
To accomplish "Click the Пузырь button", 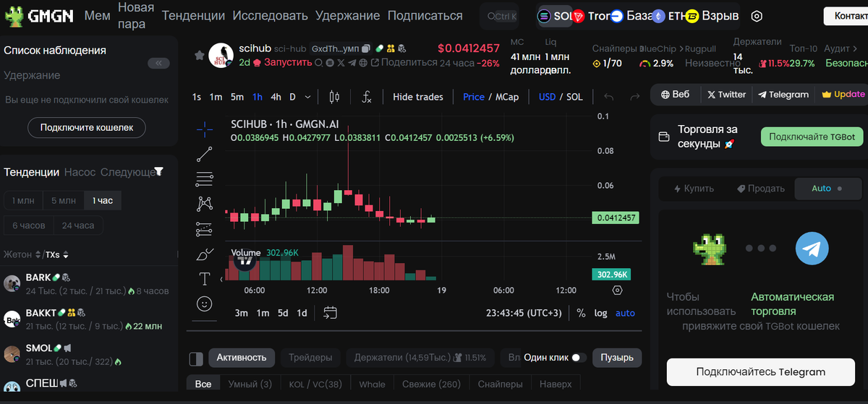I will 617,357.
